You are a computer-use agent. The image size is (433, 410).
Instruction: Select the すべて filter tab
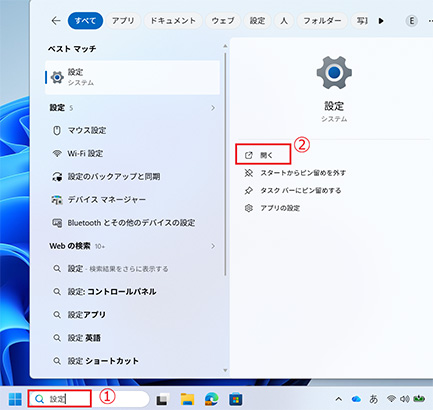tap(85, 21)
